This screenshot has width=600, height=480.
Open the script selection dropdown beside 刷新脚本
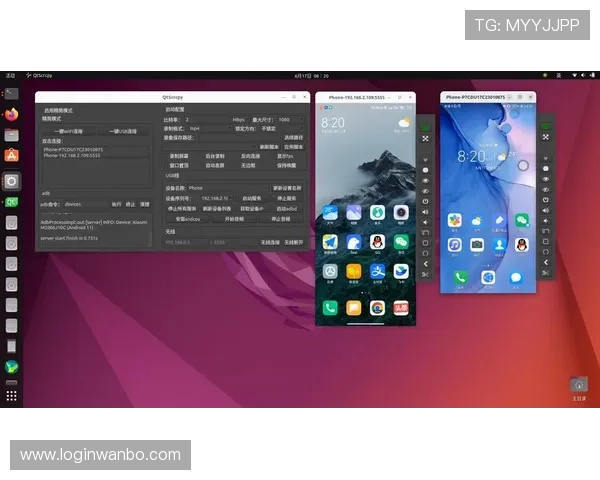[209, 147]
